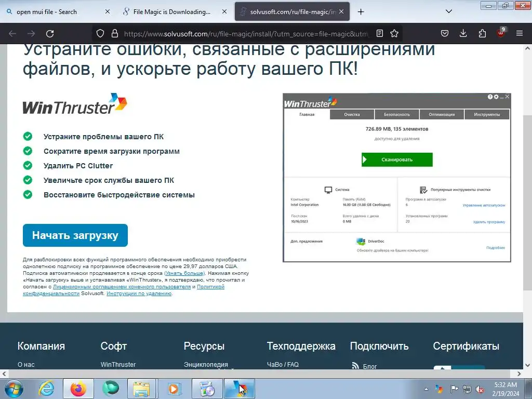
Task: Toggle reader view icon in address bar
Action: 380,33
